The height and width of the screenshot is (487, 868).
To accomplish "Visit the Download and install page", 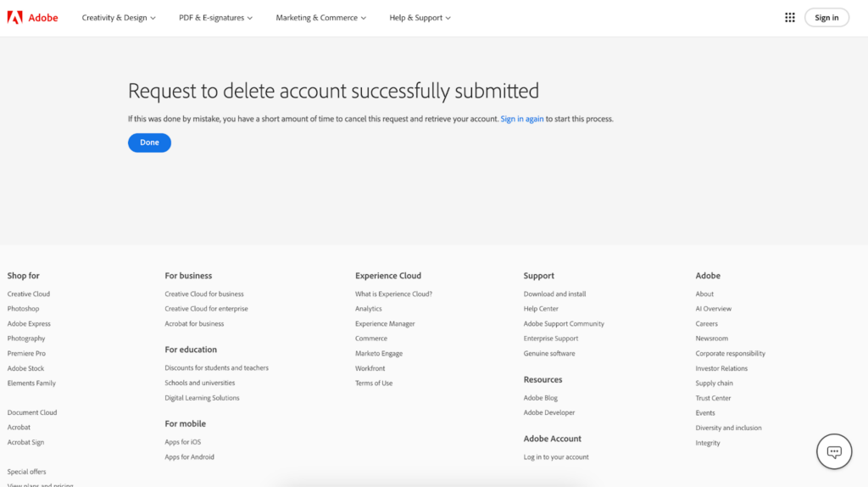I will (x=554, y=294).
